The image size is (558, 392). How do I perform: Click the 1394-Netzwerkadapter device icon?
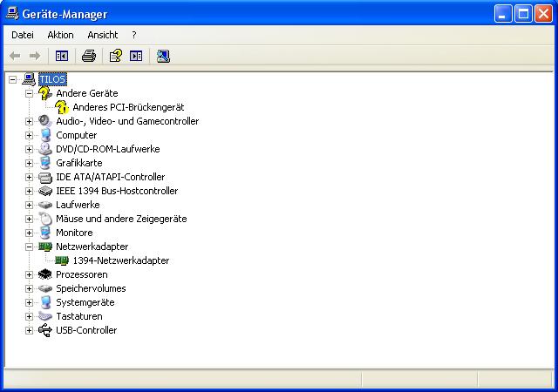[62, 260]
